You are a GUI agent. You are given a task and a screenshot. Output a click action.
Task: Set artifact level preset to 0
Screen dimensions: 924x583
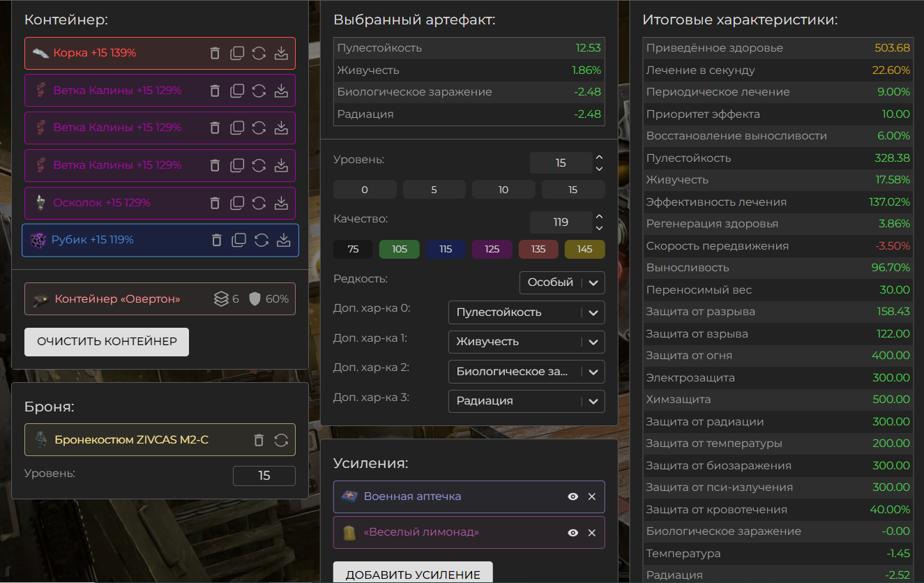[x=365, y=190]
